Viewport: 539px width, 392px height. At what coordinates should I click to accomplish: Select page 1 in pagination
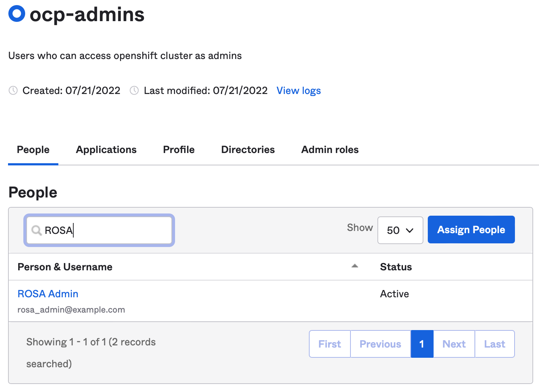point(422,344)
